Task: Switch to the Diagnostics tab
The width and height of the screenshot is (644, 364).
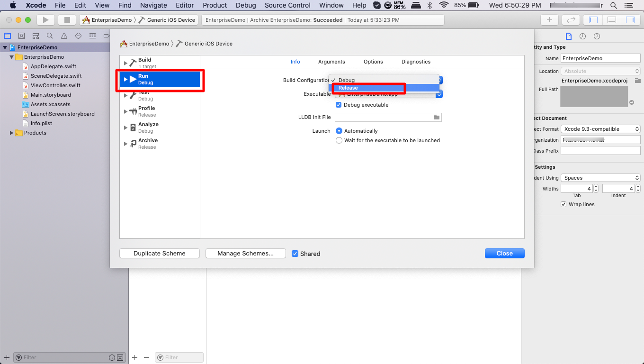Action: click(416, 62)
